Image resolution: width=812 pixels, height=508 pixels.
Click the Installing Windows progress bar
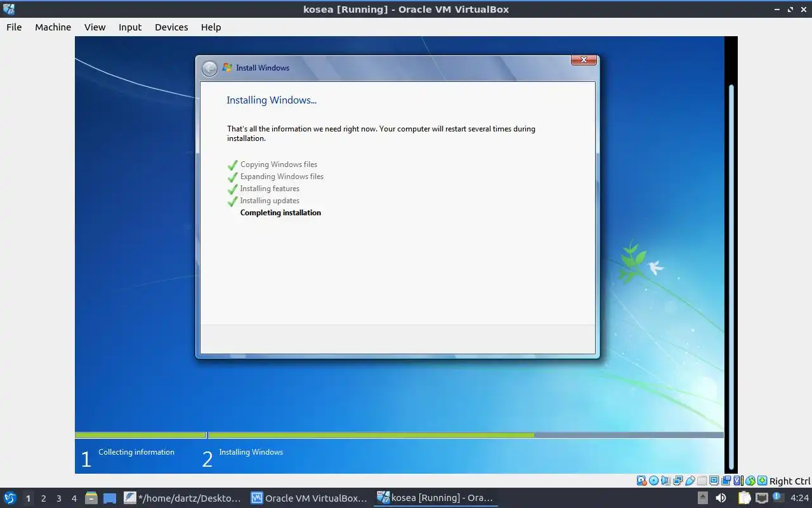[x=466, y=436]
